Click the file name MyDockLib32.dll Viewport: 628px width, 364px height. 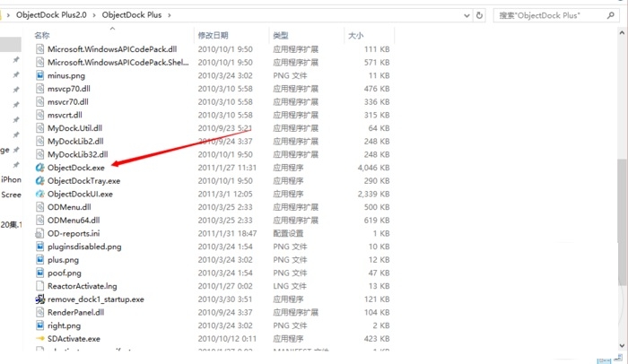(78, 154)
